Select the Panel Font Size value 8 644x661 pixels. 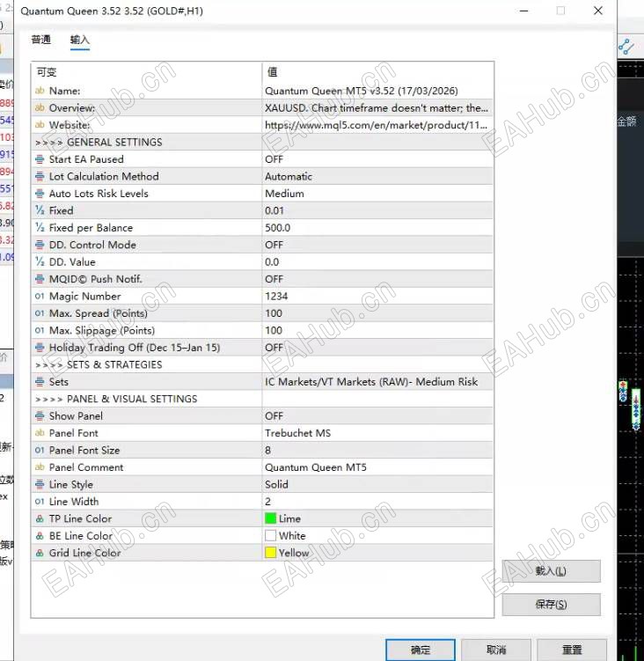click(377, 451)
